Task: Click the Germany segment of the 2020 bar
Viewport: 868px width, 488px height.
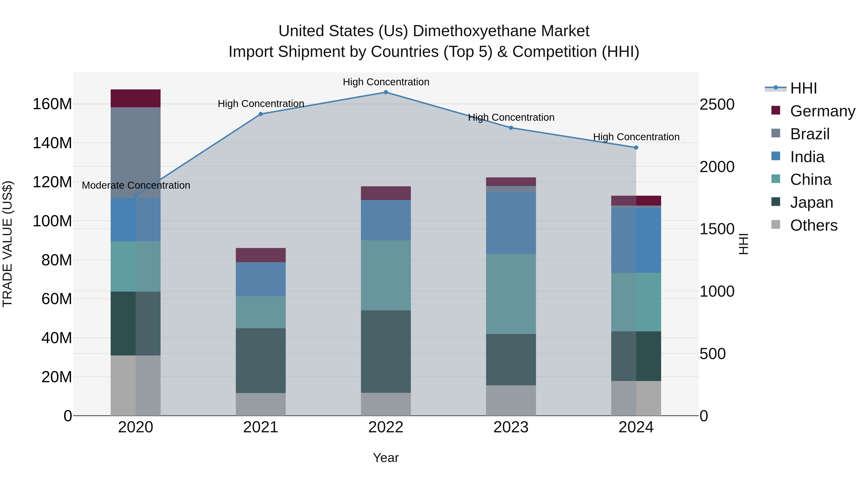Action: pyautogui.click(x=136, y=98)
